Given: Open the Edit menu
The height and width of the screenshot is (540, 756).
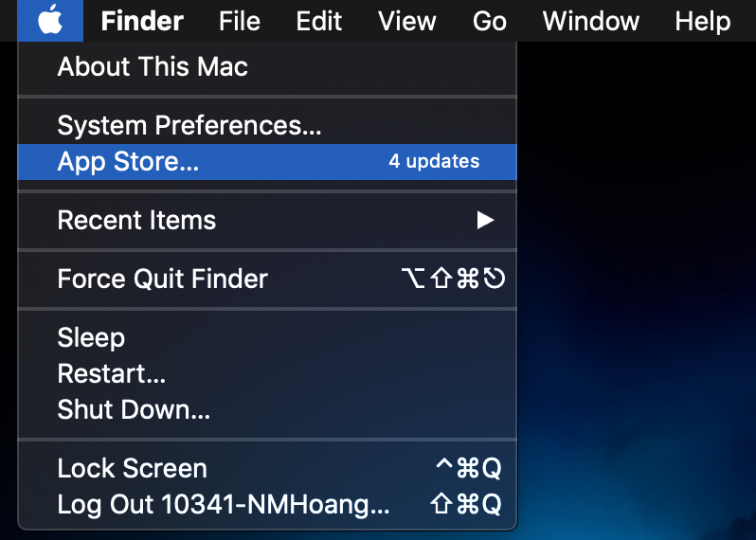Looking at the screenshot, I should click(x=318, y=21).
